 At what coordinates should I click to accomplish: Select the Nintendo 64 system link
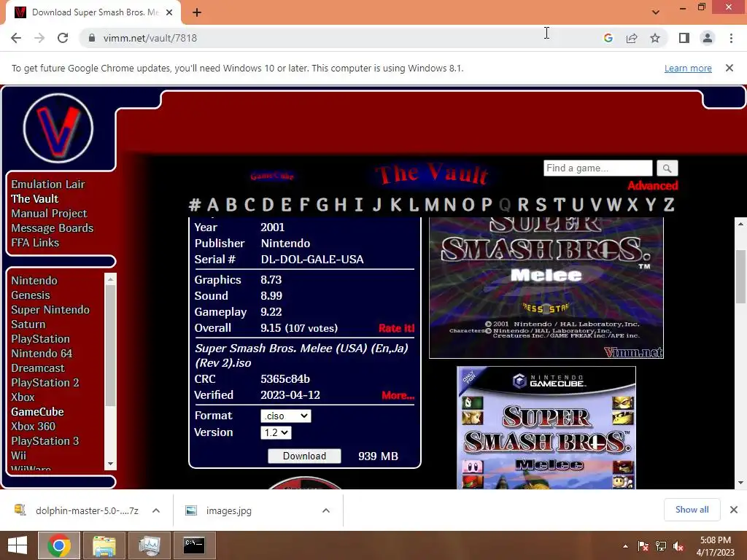[42, 354]
